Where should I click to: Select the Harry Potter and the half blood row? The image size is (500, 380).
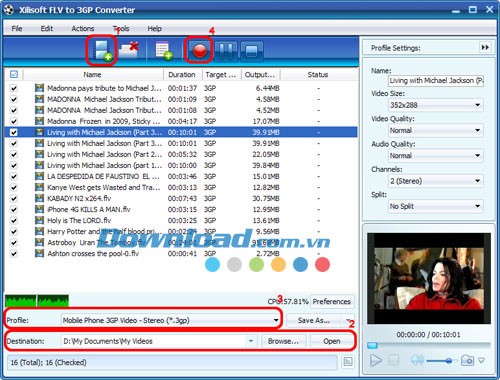click(x=181, y=231)
